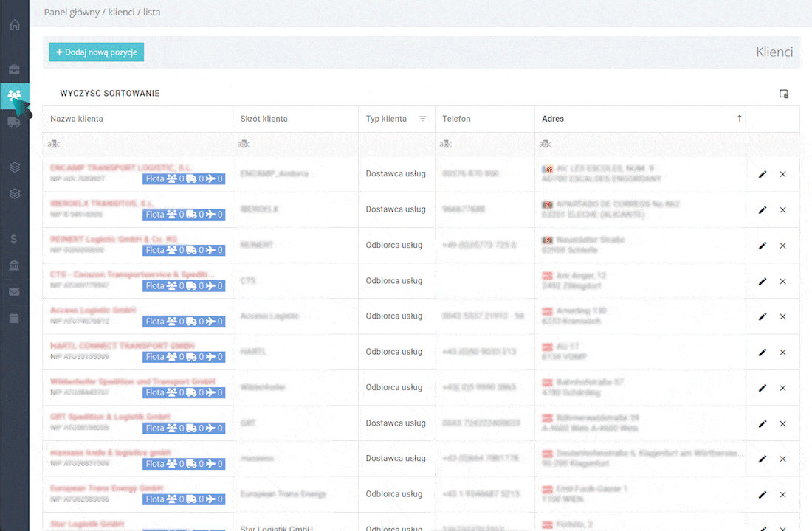Delete the REINERT Logistic client row
The image size is (812, 531).
coord(782,246)
